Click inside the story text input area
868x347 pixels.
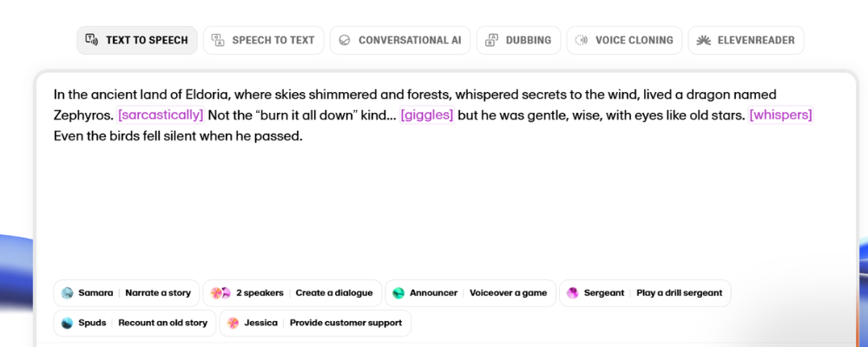[x=434, y=200]
